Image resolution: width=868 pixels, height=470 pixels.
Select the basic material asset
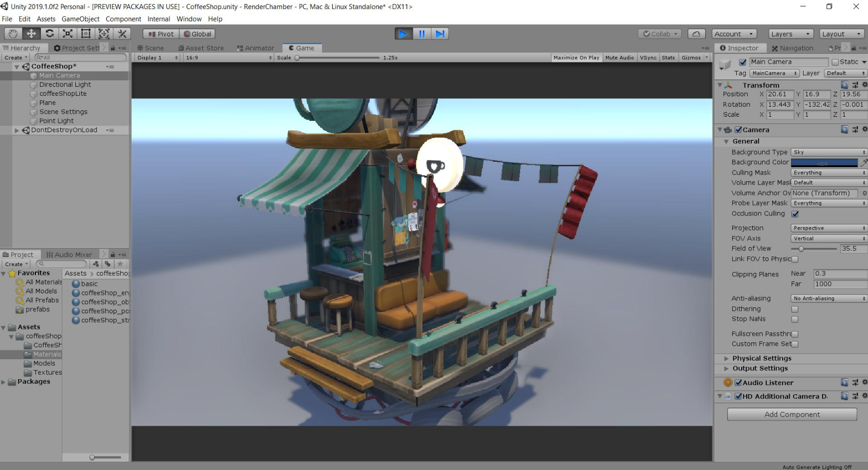pyautogui.click(x=89, y=284)
